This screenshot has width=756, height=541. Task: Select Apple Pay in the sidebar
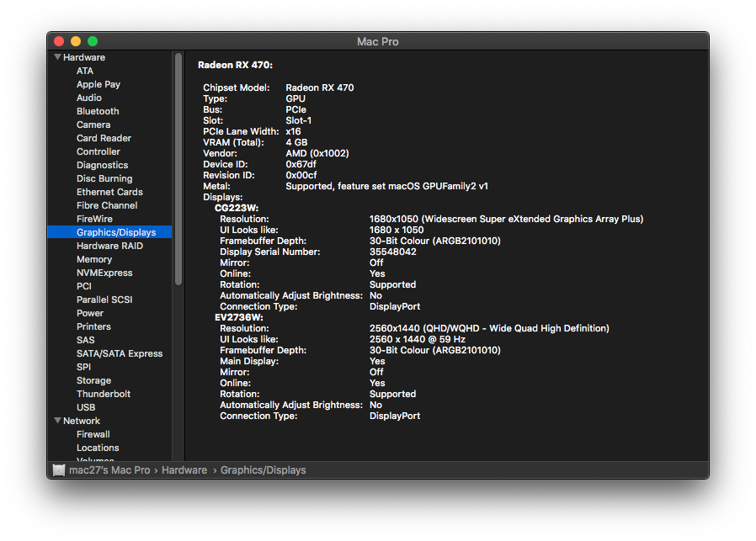98,84
